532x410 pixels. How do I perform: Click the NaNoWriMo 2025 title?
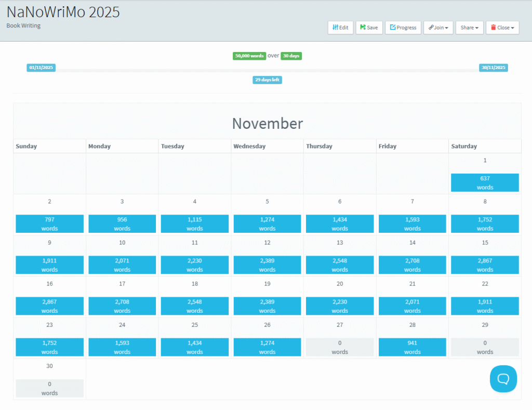click(x=62, y=11)
